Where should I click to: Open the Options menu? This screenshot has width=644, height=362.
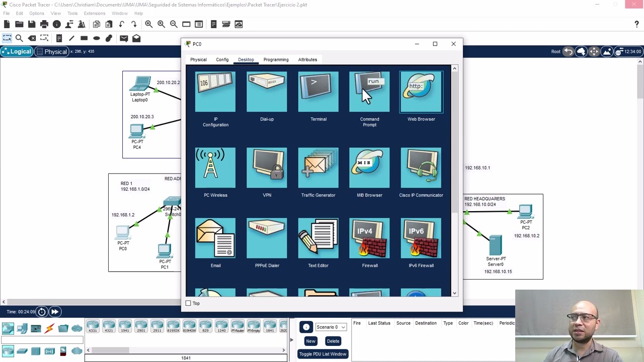(x=37, y=13)
